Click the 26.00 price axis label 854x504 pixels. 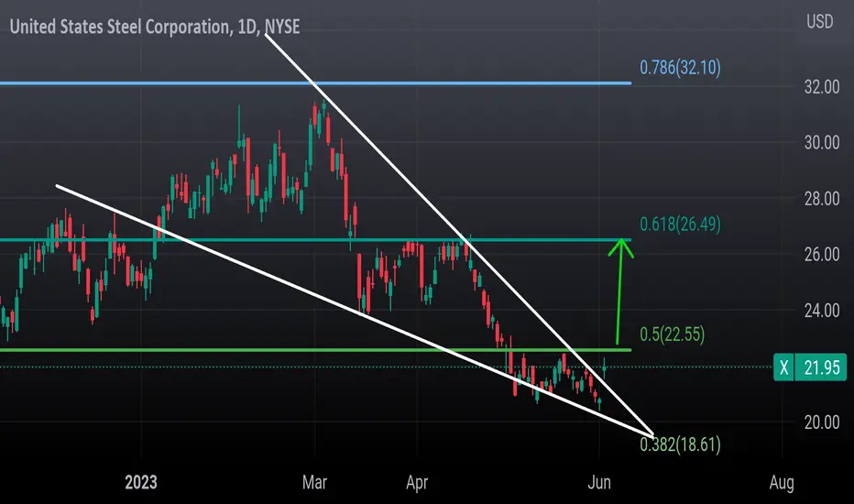[822, 255]
